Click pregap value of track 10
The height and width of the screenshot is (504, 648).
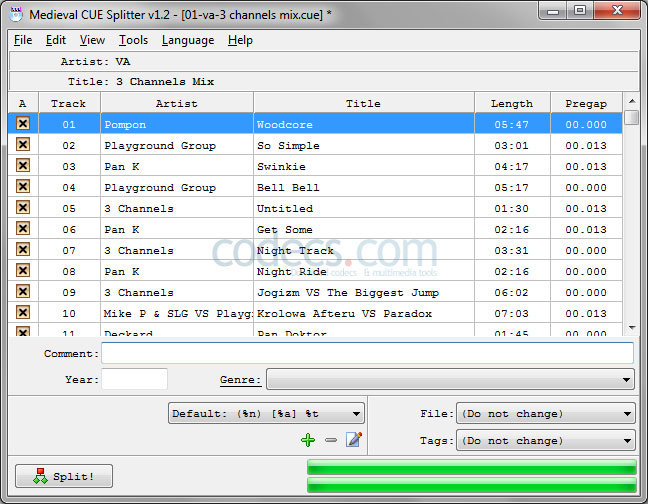pyautogui.click(x=586, y=314)
